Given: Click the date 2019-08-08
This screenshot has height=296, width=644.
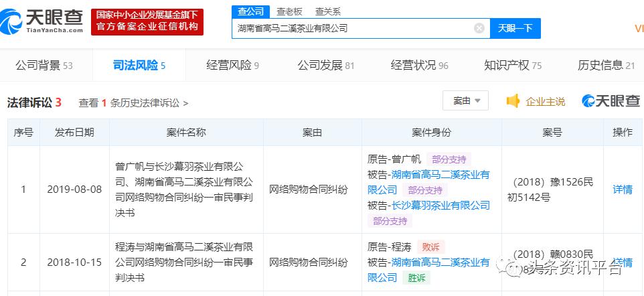Looking at the screenshot, I should coord(74,190).
